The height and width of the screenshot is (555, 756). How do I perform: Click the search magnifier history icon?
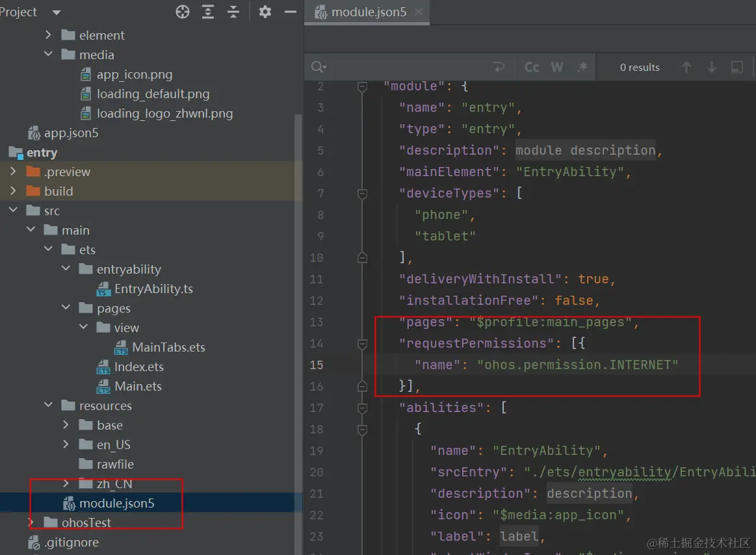(x=319, y=66)
